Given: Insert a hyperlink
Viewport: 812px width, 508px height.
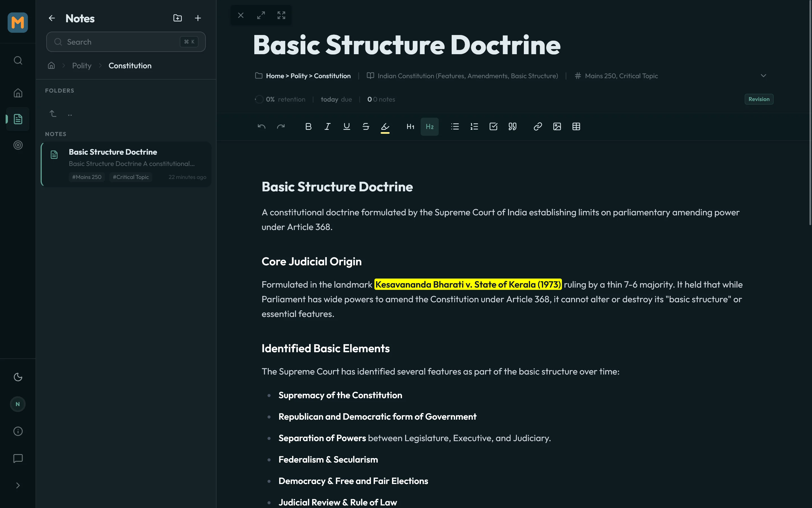Looking at the screenshot, I should click(538, 127).
